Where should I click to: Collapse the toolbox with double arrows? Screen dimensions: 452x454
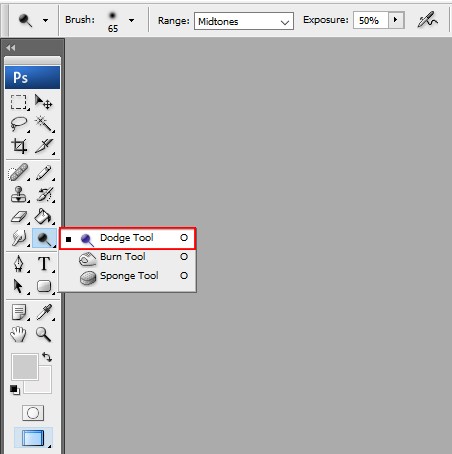(x=11, y=48)
